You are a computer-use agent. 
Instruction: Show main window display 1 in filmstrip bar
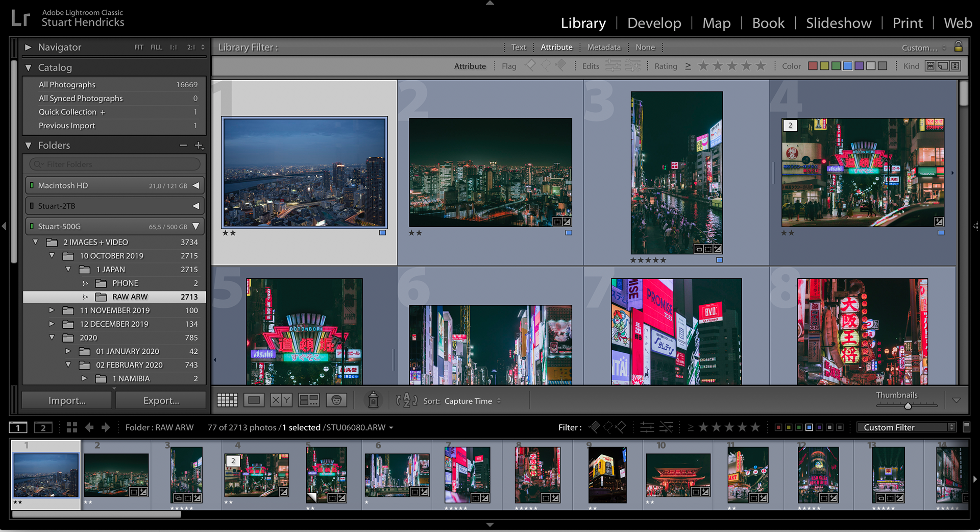point(18,427)
